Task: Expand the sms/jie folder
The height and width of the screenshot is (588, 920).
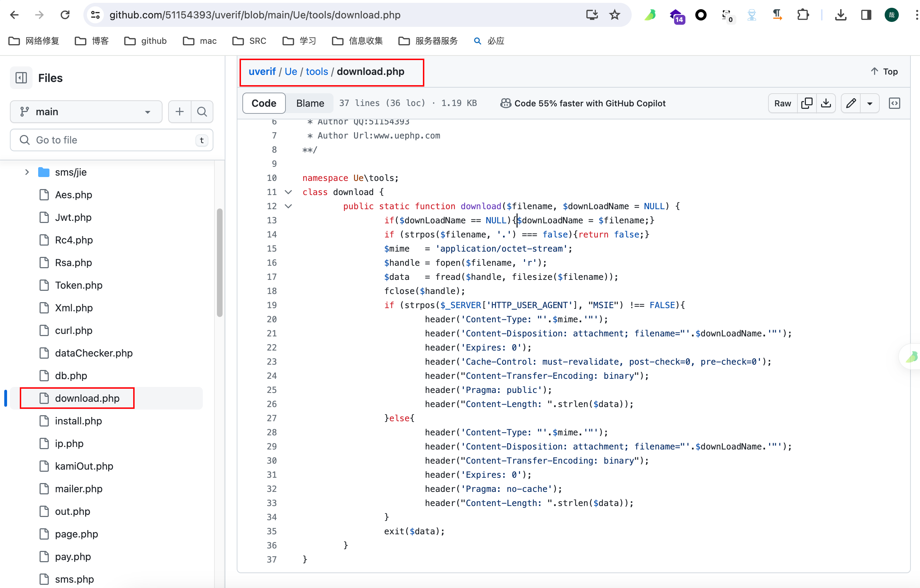Action: [x=27, y=172]
